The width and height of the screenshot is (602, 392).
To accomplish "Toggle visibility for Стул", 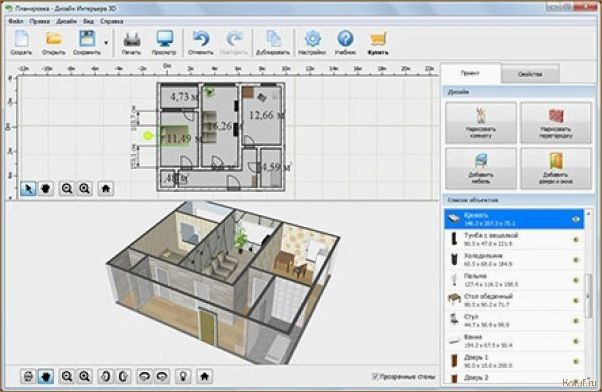I will 576,321.
